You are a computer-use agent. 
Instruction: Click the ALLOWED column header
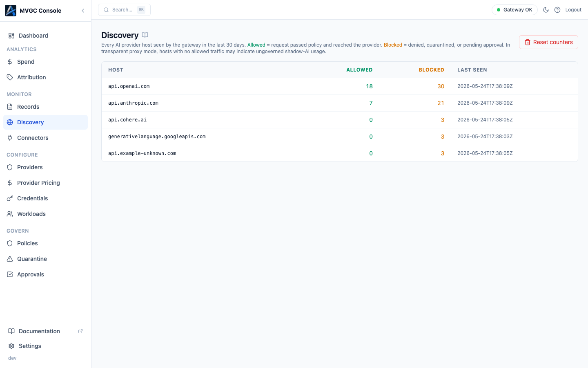pos(359,70)
